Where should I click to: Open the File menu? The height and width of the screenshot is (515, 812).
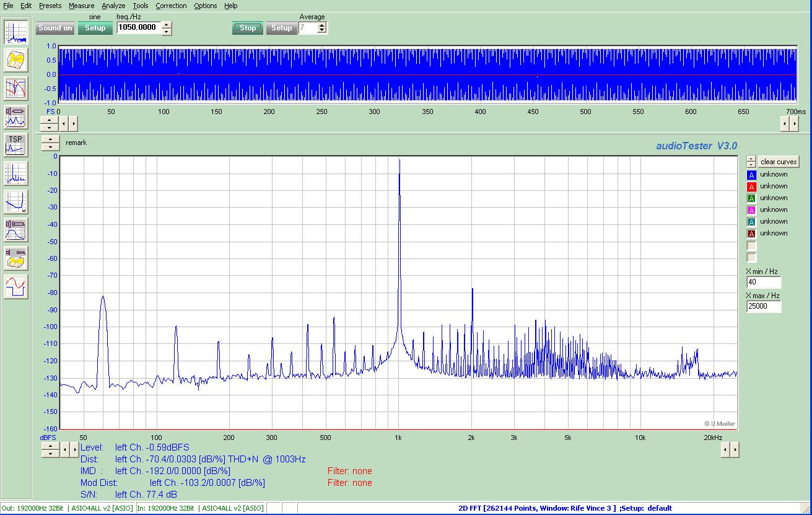(8, 6)
